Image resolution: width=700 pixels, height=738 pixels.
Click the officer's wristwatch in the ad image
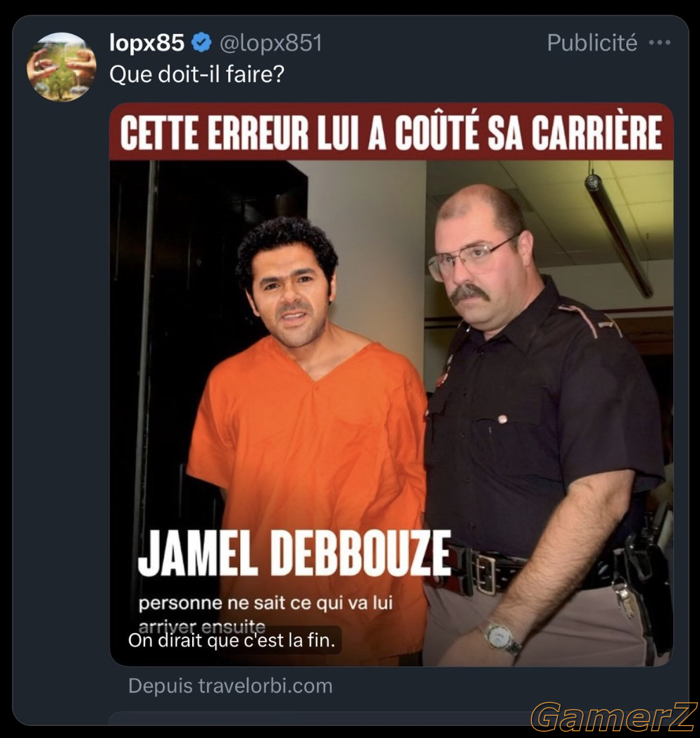pos(503,639)
